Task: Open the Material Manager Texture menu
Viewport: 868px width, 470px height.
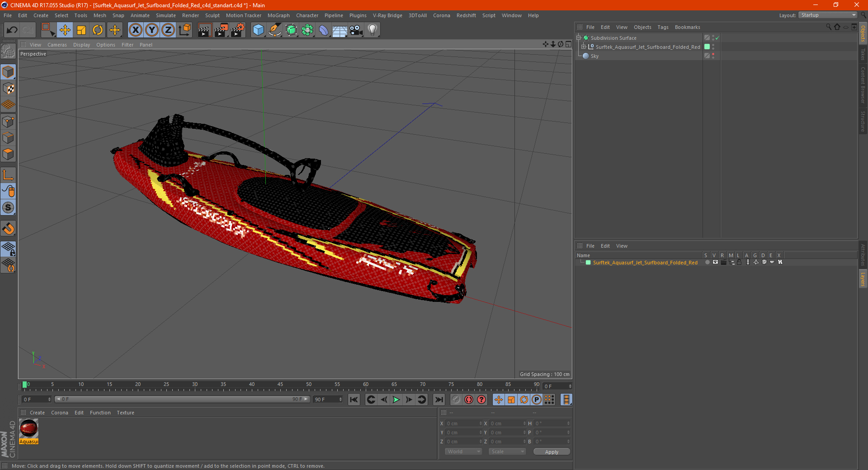Action: [x=125, y=413]
